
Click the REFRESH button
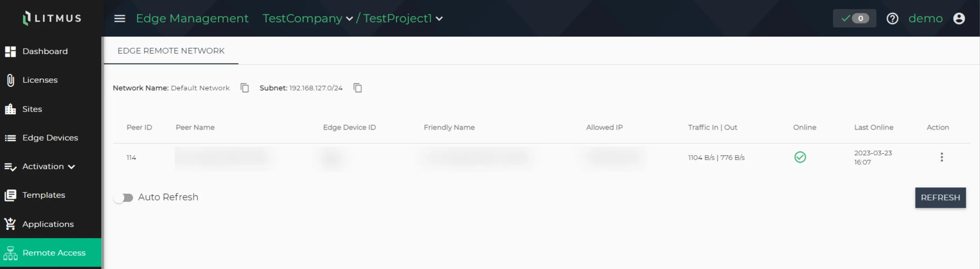[940, 197]
